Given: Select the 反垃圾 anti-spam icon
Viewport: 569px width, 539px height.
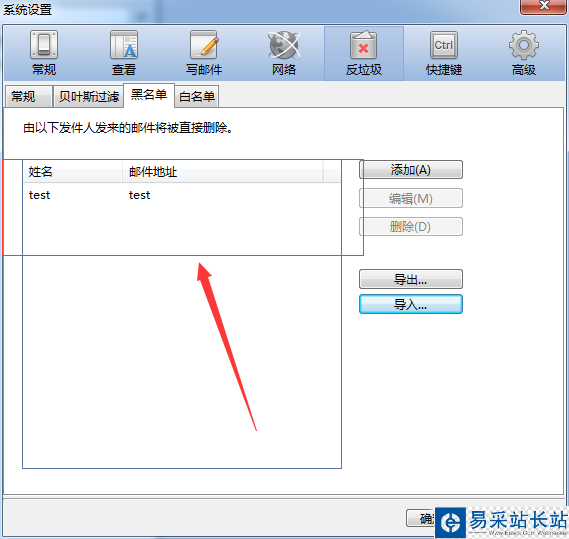Looking at the screenshot, I should click(x=364, y=53).
